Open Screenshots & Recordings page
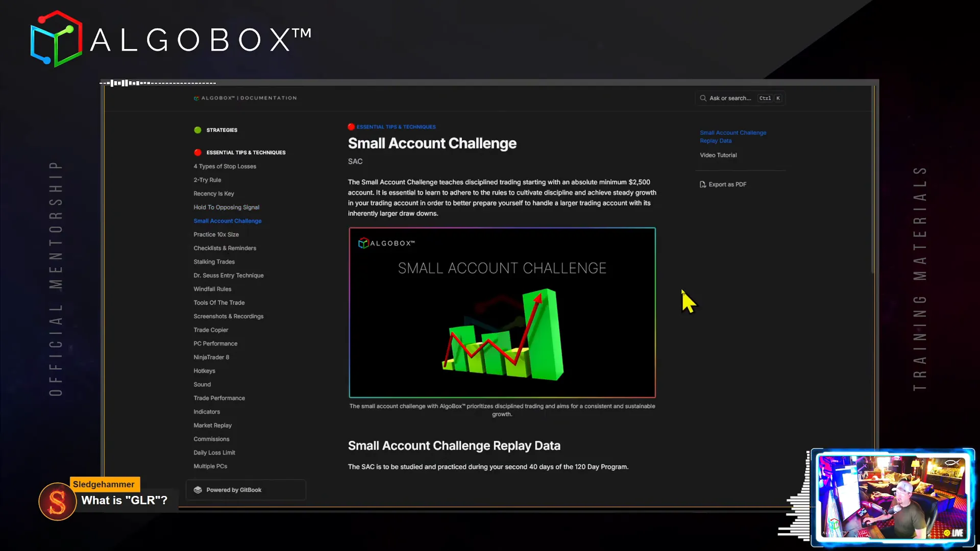Screen dimensions: 980x551 point(229,316)
